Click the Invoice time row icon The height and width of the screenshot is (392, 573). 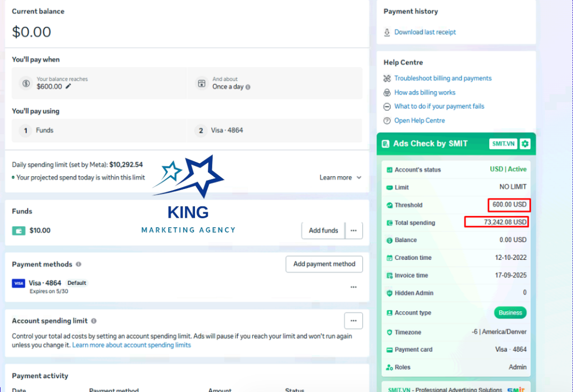(x=389, y=275)
